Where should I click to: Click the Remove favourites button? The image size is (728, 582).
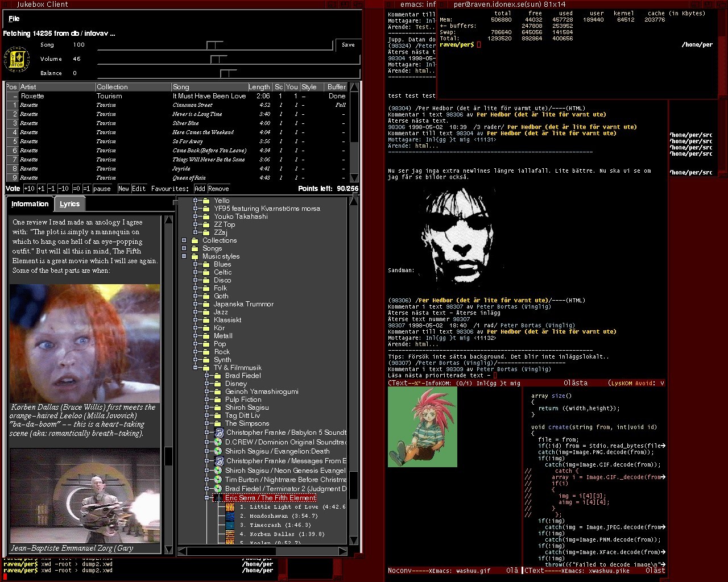coord(218,189)
